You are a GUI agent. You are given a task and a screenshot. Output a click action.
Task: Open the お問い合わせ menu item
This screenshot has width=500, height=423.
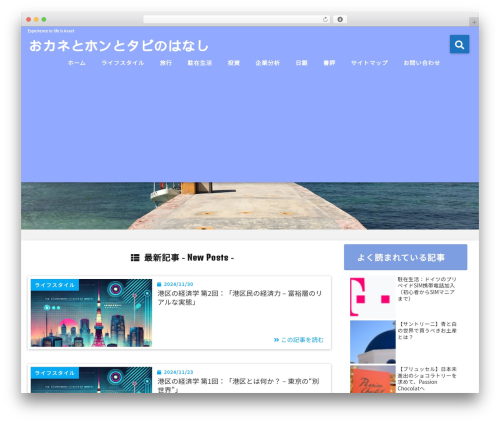coord(422,63)
